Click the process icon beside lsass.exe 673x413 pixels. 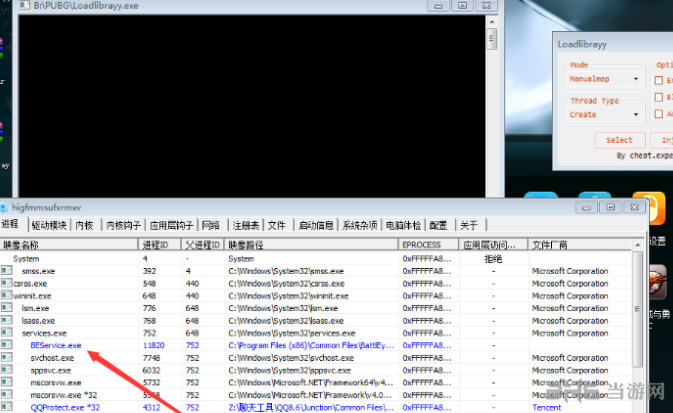[x=6, y=320]
